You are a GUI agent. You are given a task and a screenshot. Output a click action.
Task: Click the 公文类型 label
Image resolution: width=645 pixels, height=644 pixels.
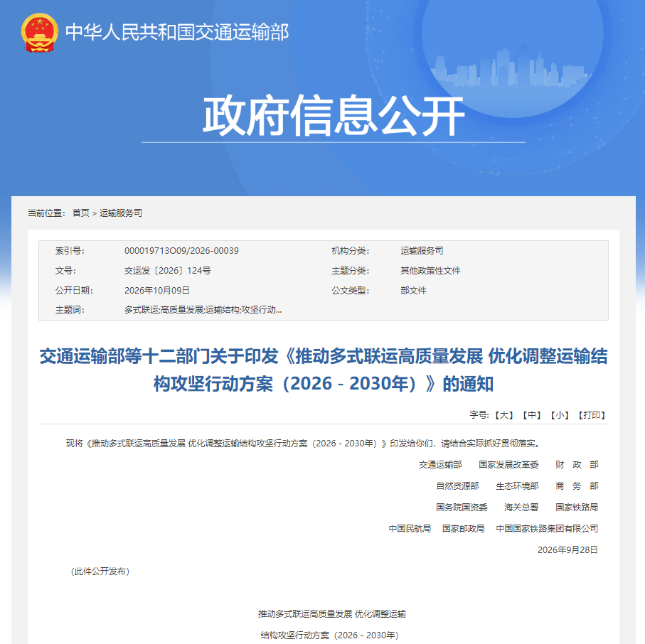[x=350, y=290]
